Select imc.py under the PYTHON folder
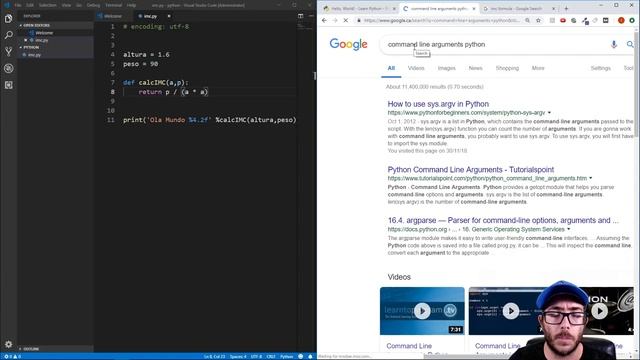 34,55
